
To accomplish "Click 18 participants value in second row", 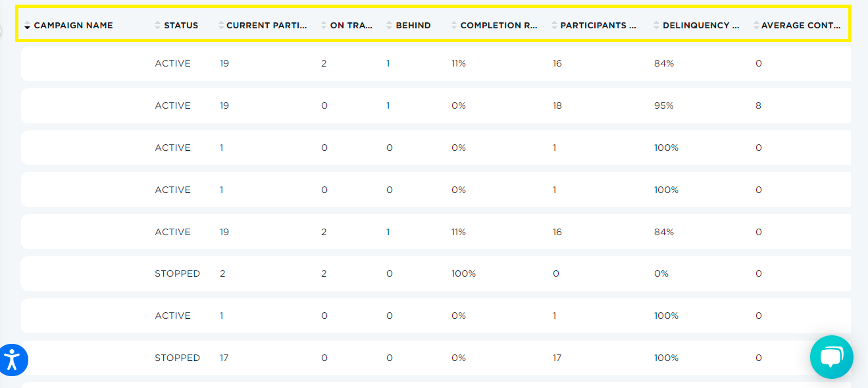I will point(557,105).
